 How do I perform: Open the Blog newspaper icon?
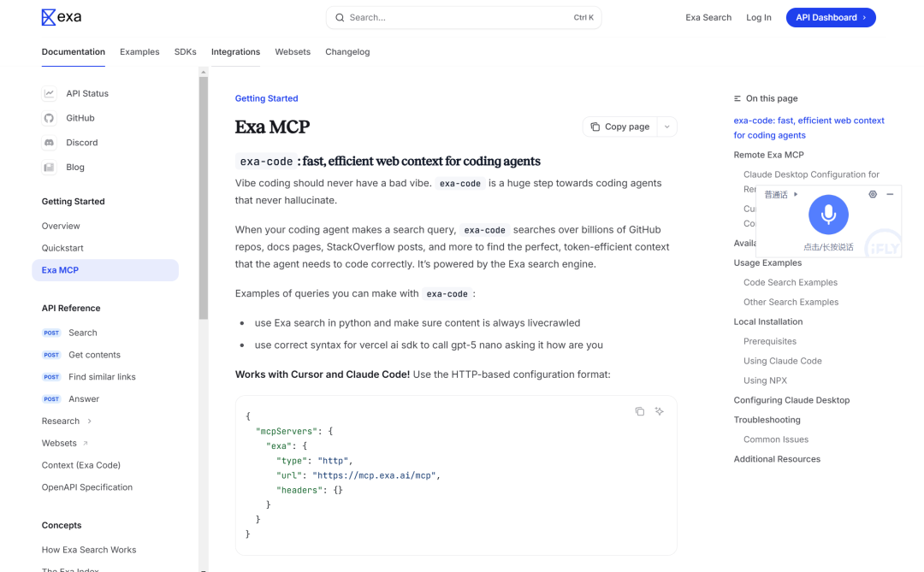pos(49,168)
